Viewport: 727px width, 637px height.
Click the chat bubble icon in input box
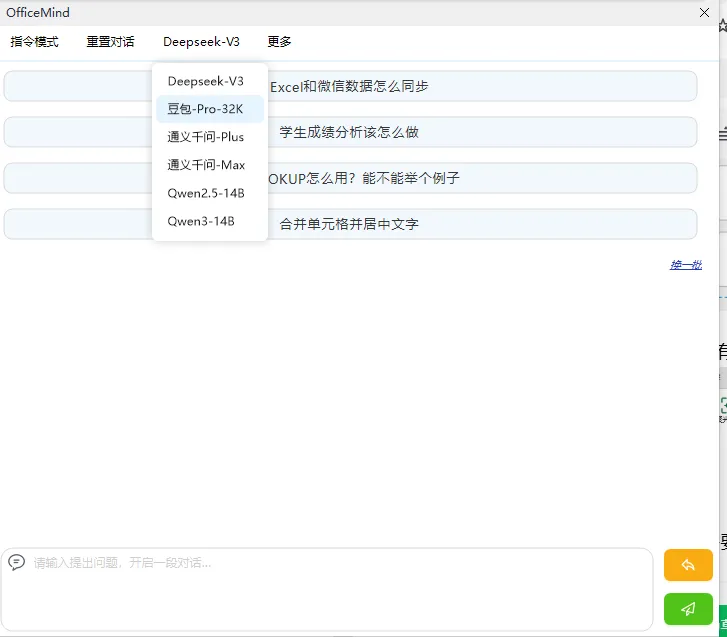click(17, 562)
